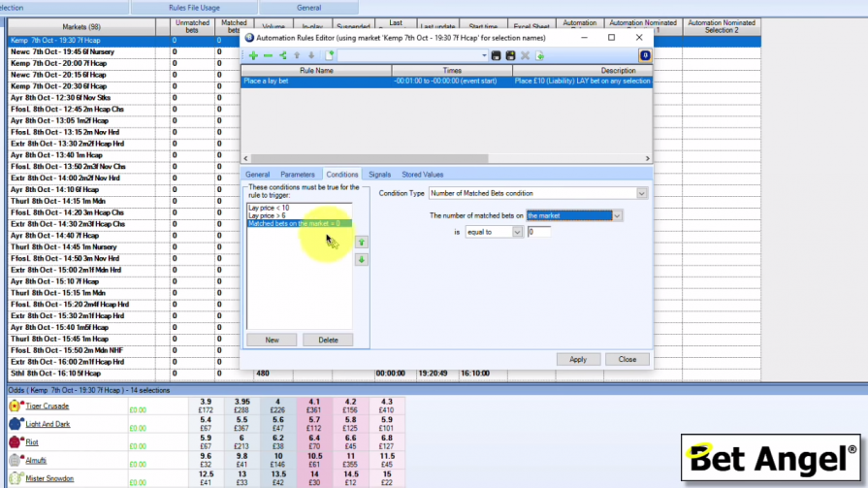The height and width of the screenshot is (488, 868).
Task: Click the right arrow of the rules list scrollbar
Action: pyautogui.click(x=647, y=158)
